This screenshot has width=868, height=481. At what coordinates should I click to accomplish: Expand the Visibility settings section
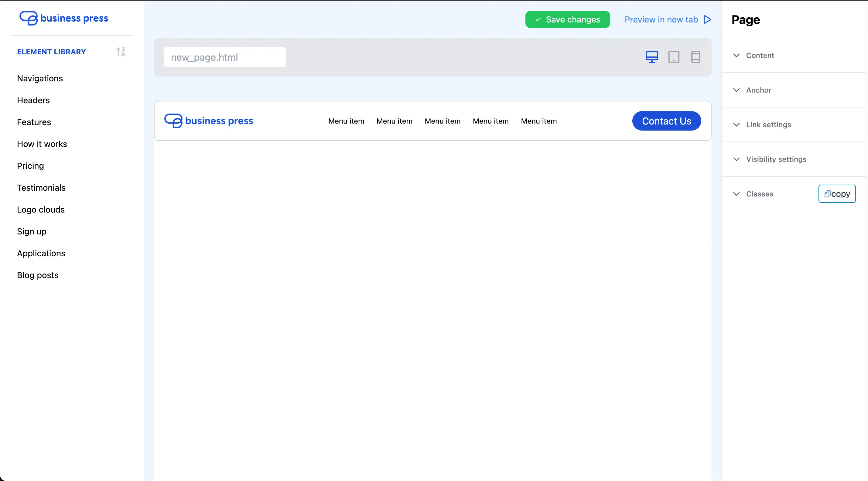click(x=776, y=159)
